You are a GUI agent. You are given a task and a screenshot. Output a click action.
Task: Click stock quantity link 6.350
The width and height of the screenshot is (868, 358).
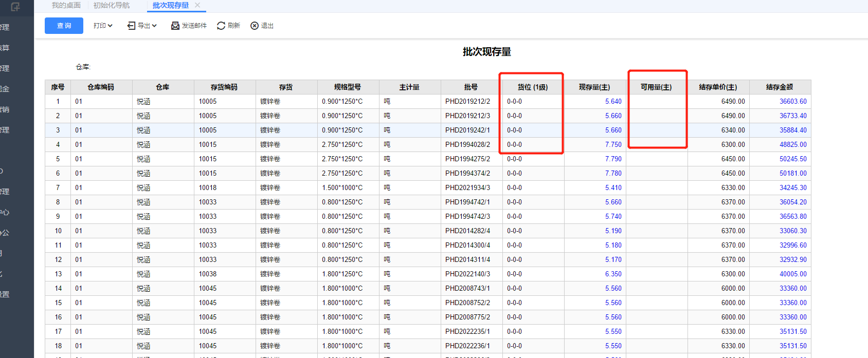[x=613, y=274]
